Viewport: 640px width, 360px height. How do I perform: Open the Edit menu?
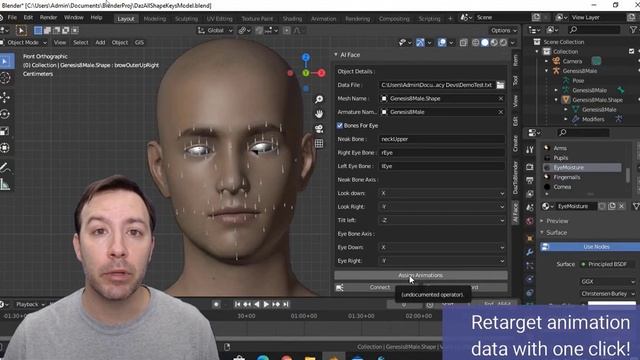28,18
